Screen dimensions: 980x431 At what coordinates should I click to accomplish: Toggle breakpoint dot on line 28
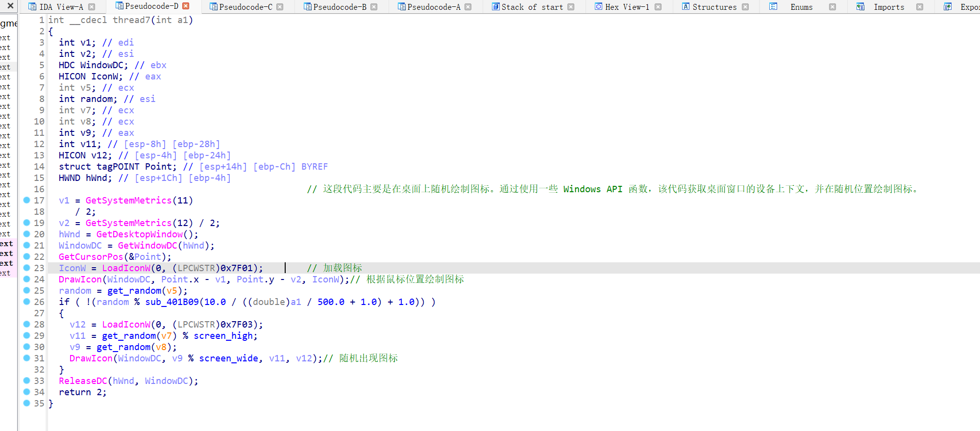point(27,324)
